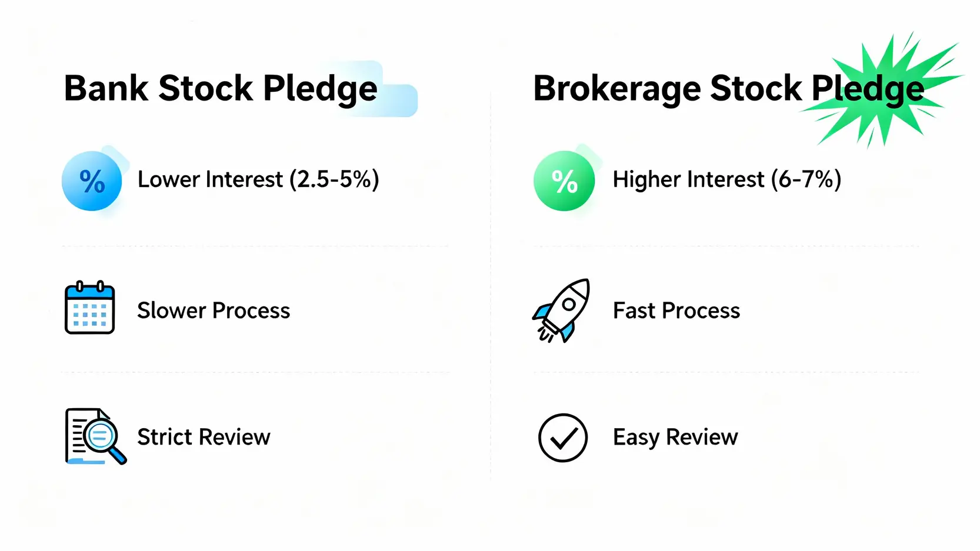The image size is (980, 551).
Task: Select the calendar icon beside Slower Process
Action: (x=89, y=308)
